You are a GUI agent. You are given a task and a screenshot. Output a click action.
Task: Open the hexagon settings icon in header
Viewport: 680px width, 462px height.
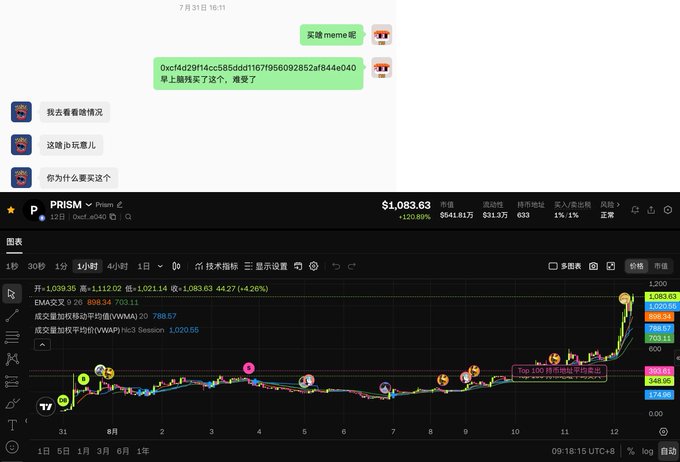pos(668,210)
